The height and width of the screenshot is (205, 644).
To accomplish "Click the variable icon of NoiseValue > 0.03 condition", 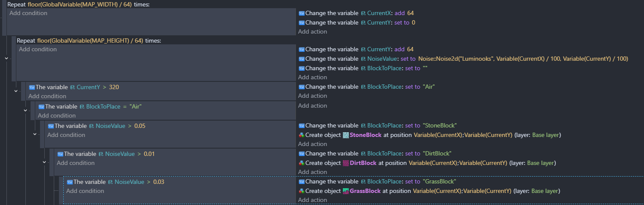I will pos(69,182).
